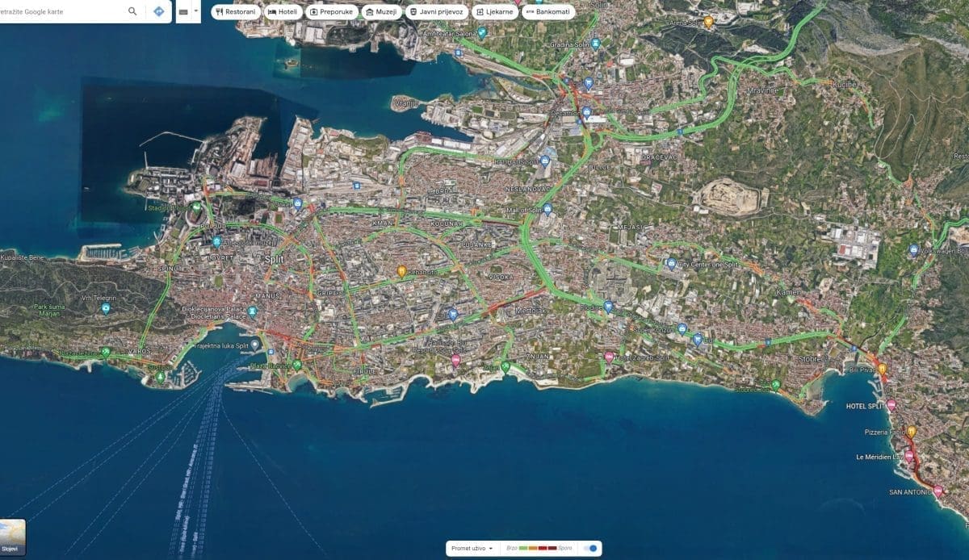The width and height of the screenshot is (969, 560).
Task: Open directions with the blue arrow icon
Action: coord(158,11)
